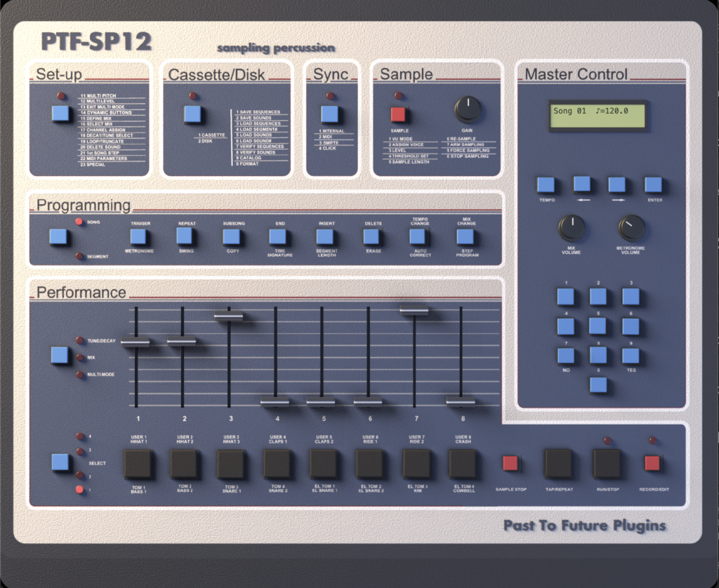719x588 pixels.
Task: Trigger the Hihat 1 / Bass 1 pad
Action: [x=138, y=464]
